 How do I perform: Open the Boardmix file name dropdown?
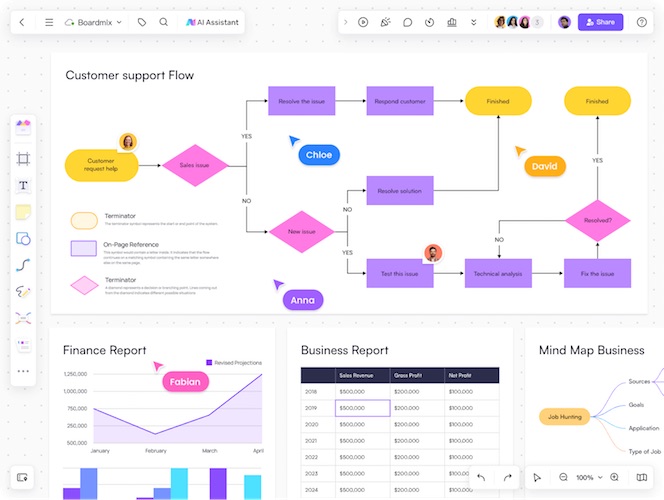coord(93,22)
